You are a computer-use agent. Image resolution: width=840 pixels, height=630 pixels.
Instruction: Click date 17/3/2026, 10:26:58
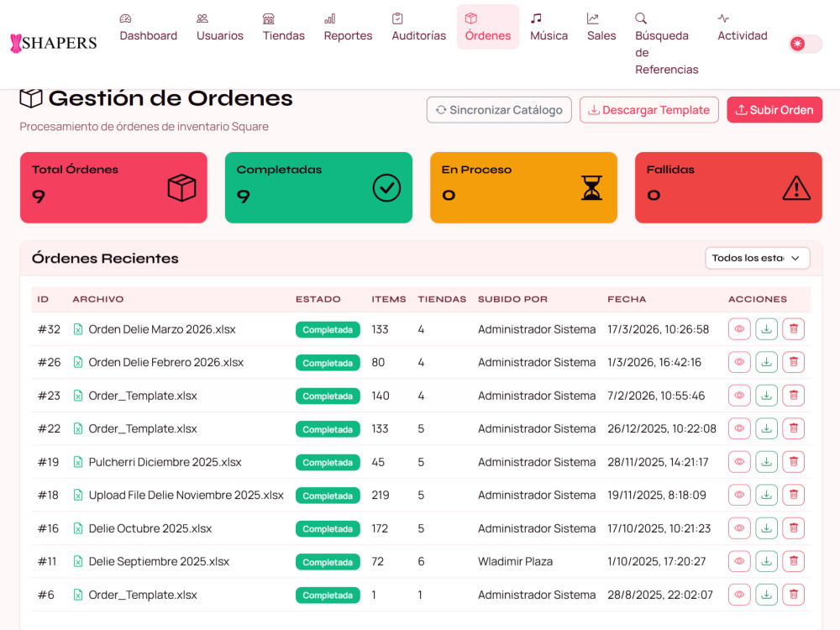658,329
